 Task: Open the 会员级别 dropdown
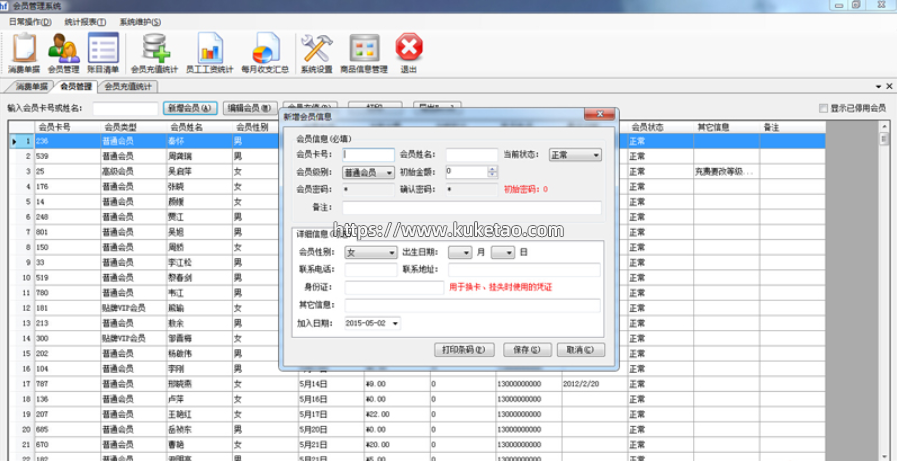point(368,172)
